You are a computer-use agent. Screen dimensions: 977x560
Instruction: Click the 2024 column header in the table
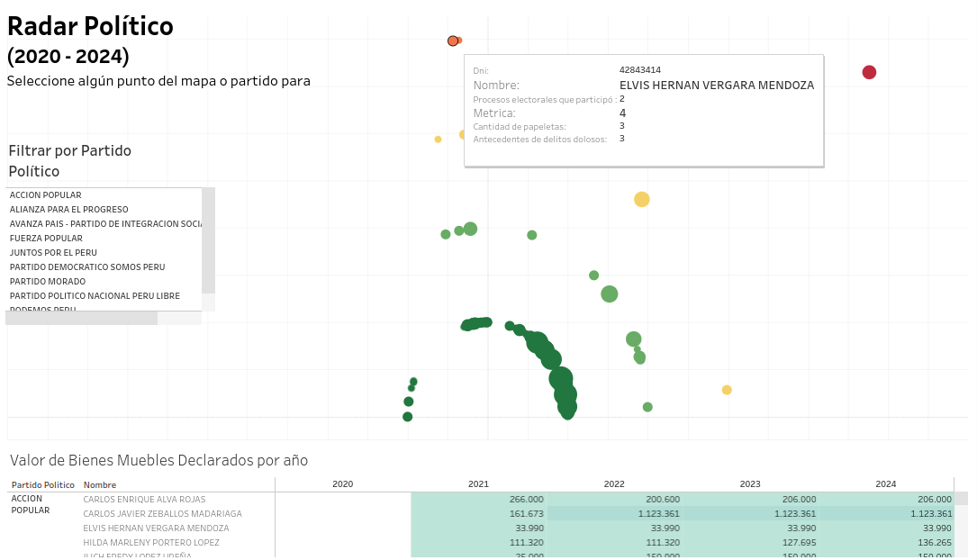coord(886,484)
